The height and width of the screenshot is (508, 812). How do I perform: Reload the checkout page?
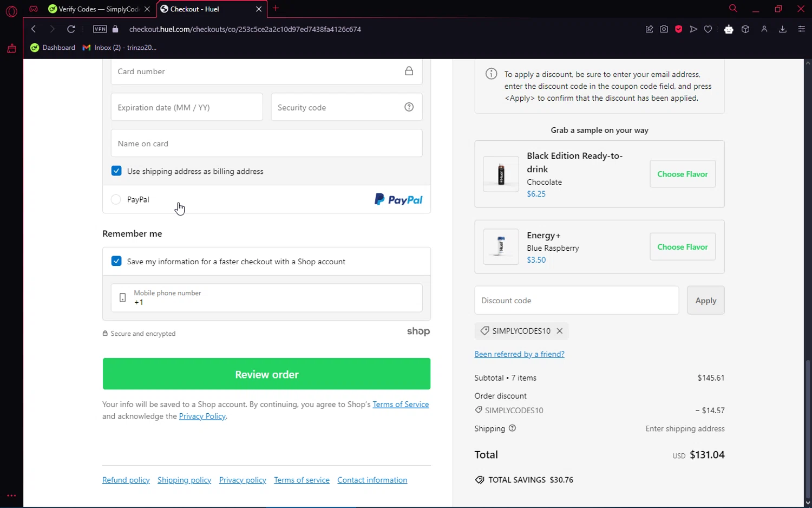point(71,29)
